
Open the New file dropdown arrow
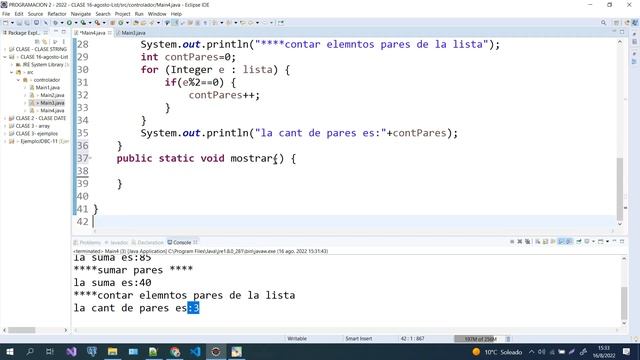(x=12, y=23)
